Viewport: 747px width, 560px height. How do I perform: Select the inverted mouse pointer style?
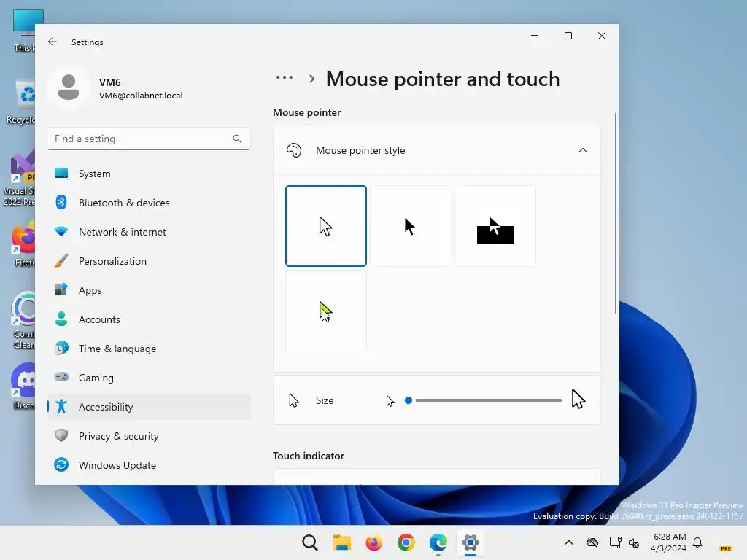tap(495, 226)
